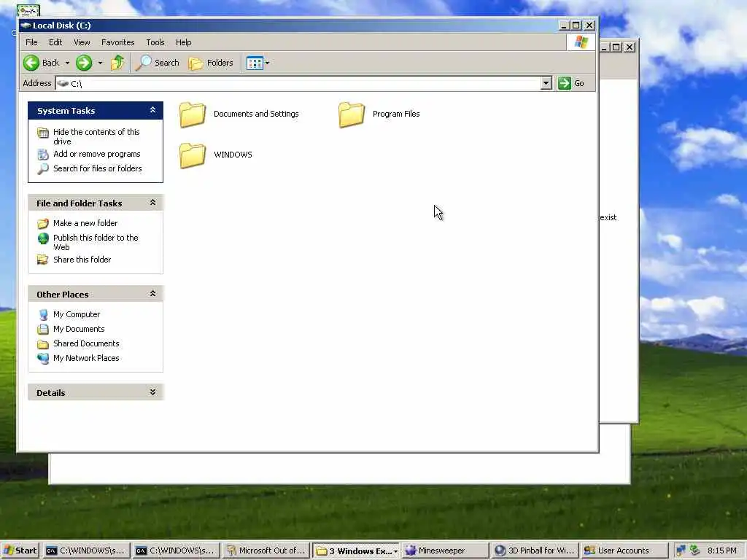
Task: Collapse the System Tasks panel
Action: (152, 110)
